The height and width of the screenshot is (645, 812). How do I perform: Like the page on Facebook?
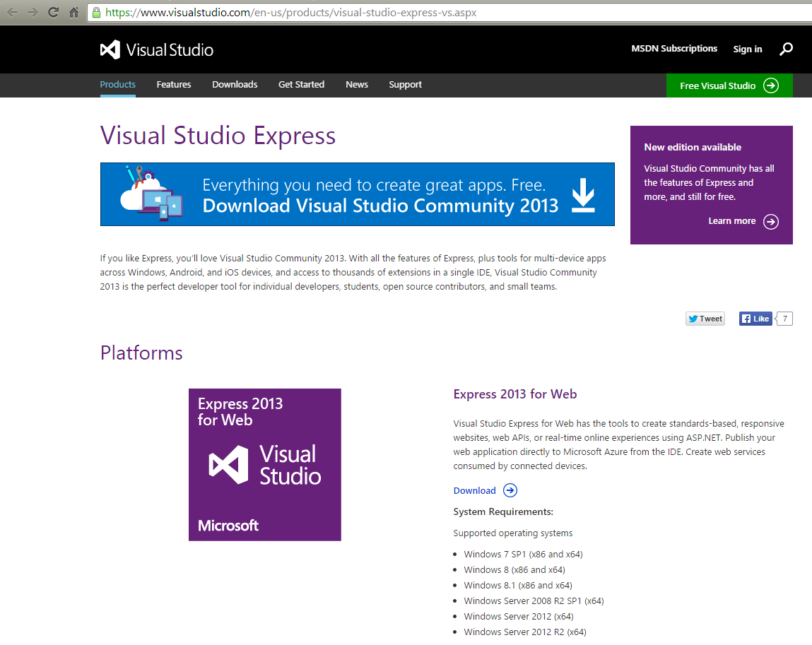pos(755,319)
